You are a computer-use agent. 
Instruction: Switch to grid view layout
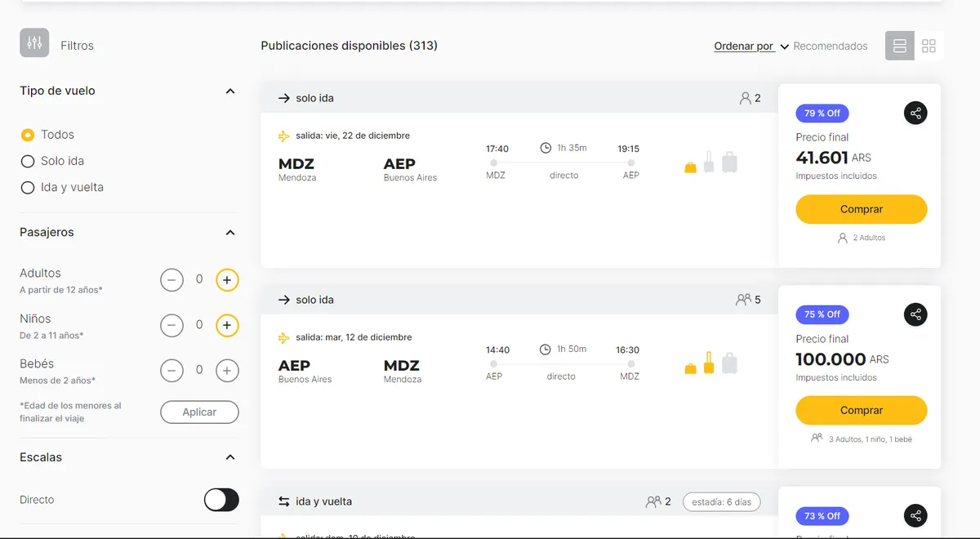click(x=929, y=46)
